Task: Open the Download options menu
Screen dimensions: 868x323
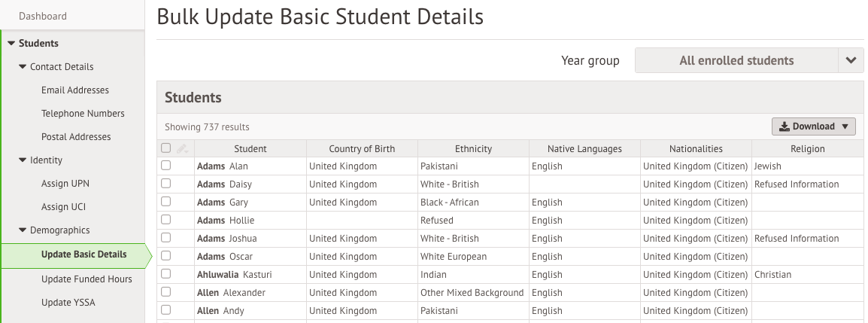Action: tap(813, 126)
